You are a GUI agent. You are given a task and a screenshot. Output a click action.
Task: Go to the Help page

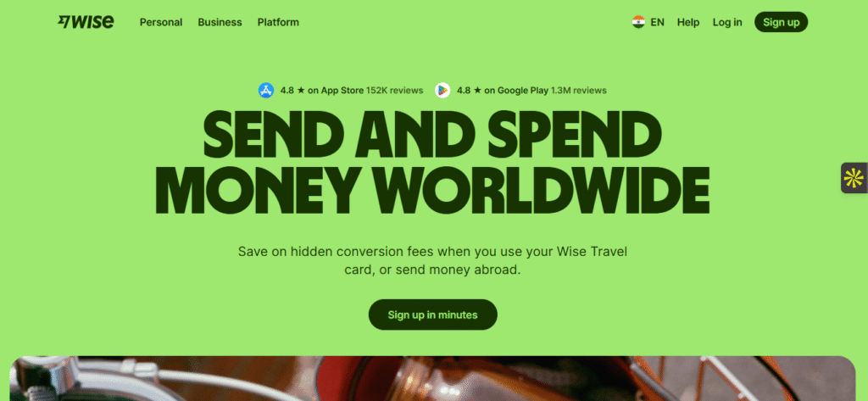pyautogui.click(x=688, y=22)
